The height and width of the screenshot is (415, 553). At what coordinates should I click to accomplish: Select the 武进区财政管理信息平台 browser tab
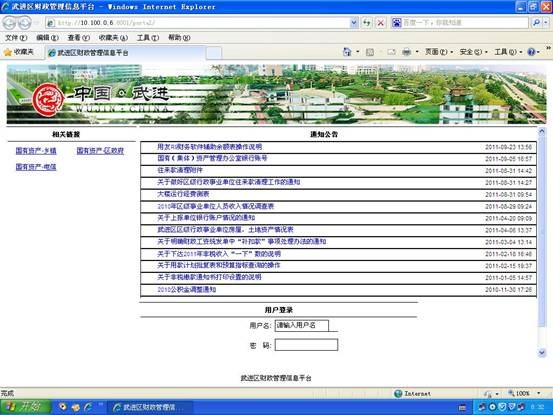(x=125, y=53)
